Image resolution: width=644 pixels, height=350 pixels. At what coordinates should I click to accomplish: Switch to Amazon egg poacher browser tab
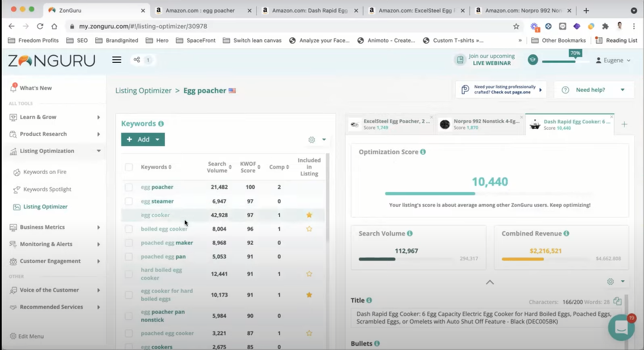(x=201, y=11)
